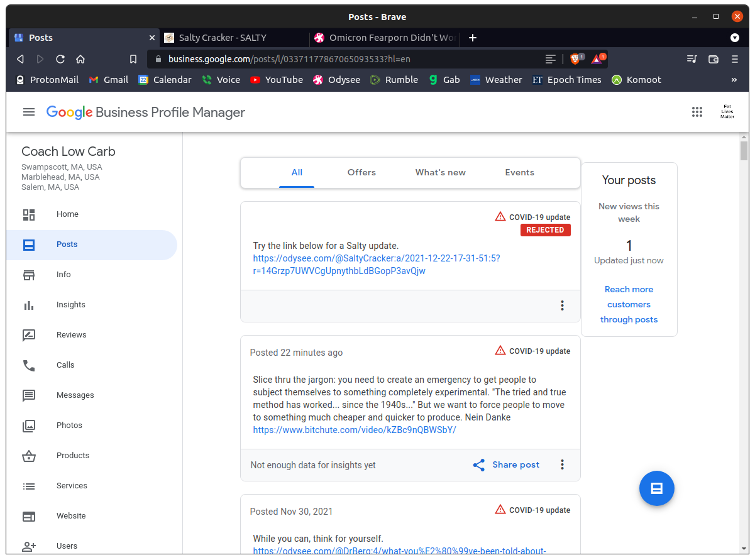Bookmark this page
The height and width of the screenshot is (560, 755).
(133, 59)
